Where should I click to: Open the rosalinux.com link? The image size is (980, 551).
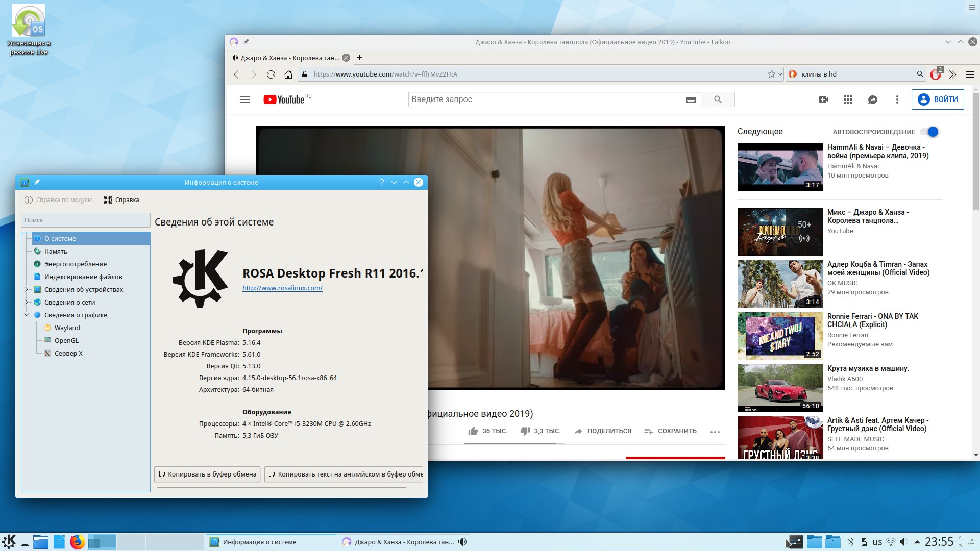282,288
